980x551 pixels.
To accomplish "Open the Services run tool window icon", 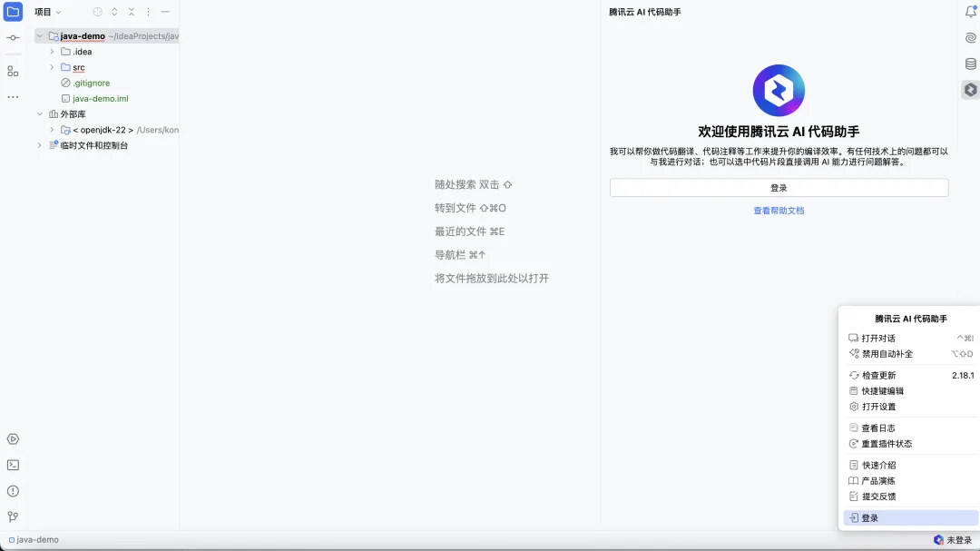I will click(13, 439).
